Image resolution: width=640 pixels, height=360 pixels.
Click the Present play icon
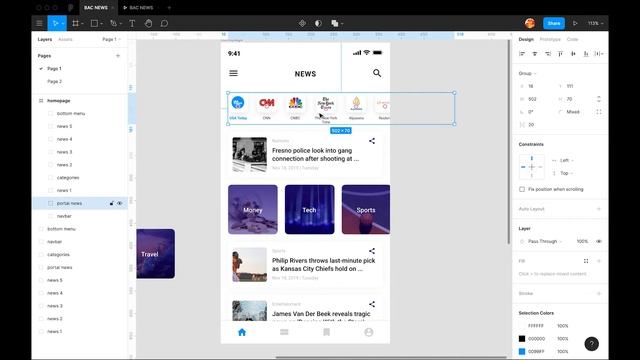575,23
